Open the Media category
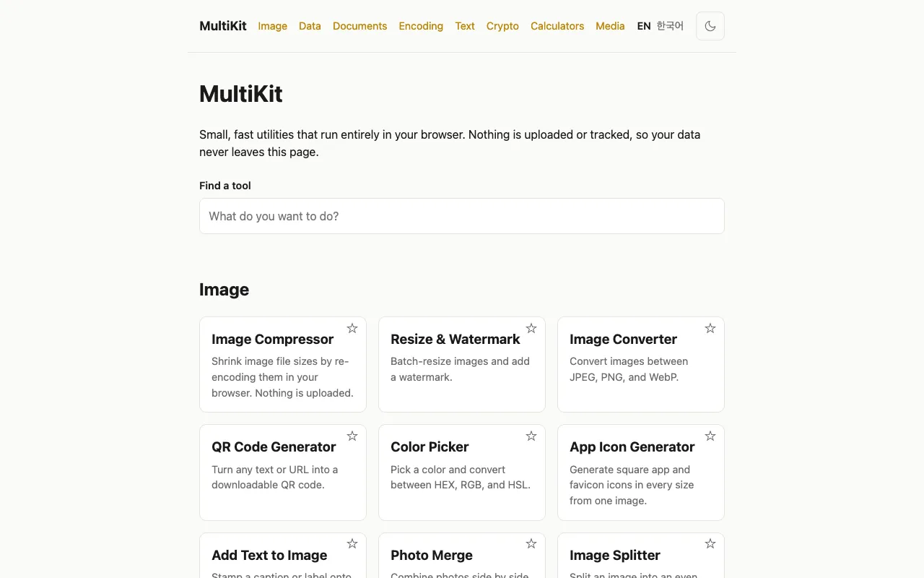This screenshot has height=578, width=924. 610,26
